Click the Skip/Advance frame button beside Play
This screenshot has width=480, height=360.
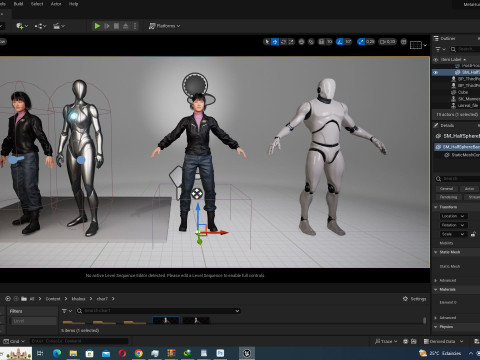(107, 26)
